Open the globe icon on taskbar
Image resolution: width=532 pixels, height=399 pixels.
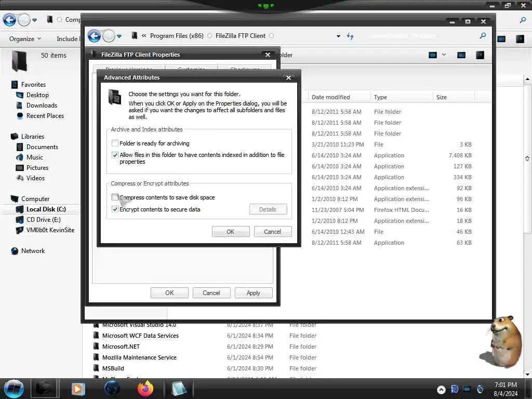tap(112, 389)
